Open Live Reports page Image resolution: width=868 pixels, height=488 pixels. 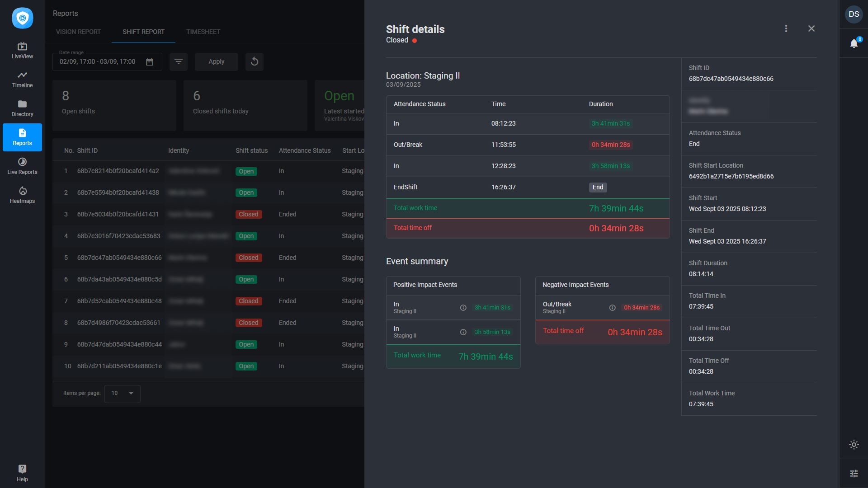coord(22,166)
